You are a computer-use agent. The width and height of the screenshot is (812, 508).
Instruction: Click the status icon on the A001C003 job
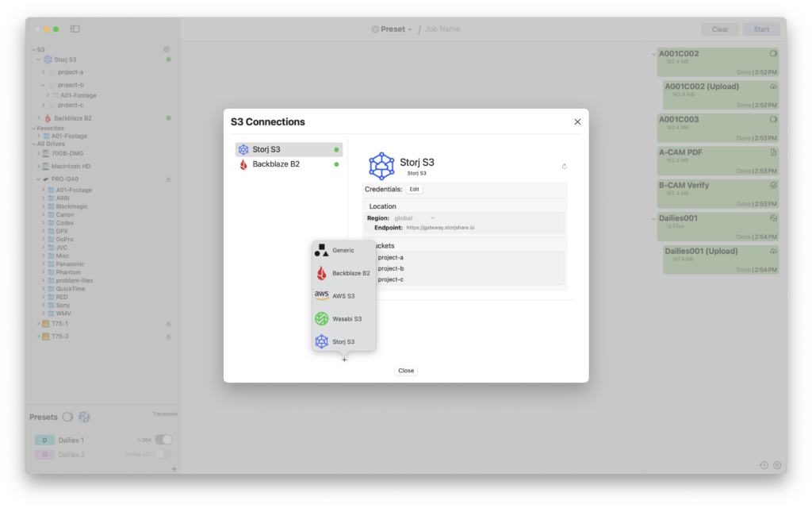(x=773, y=119)
